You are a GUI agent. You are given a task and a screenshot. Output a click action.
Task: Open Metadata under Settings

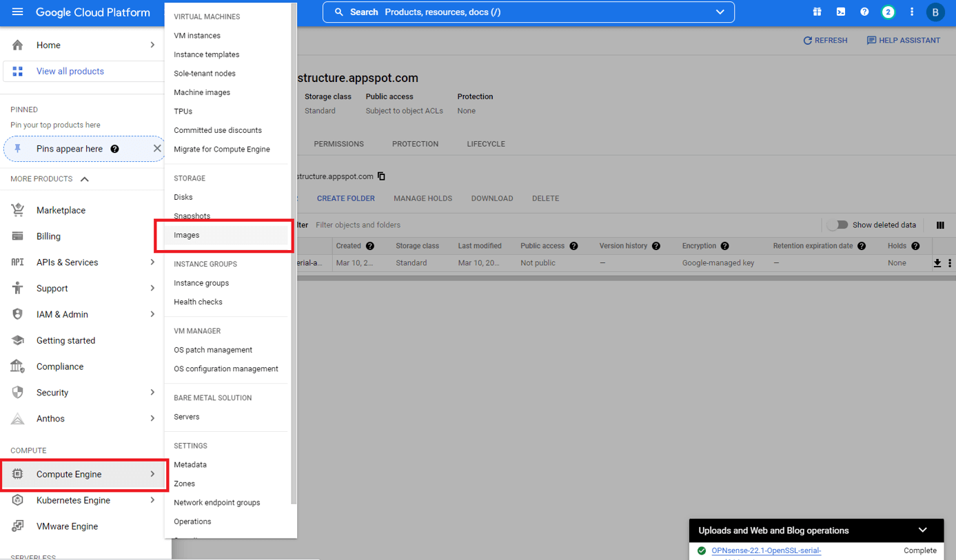click(x=190, y=465)
